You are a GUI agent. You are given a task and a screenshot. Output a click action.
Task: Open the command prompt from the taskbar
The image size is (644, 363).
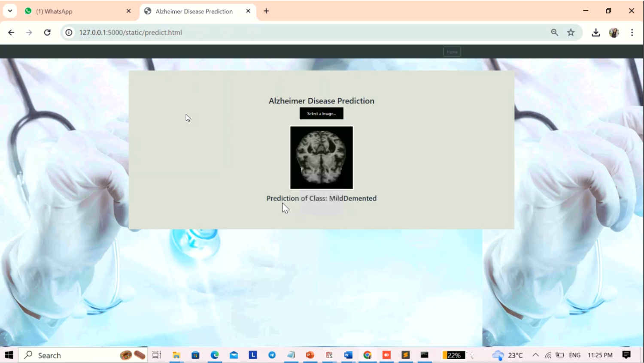click(x=424, y=355)
